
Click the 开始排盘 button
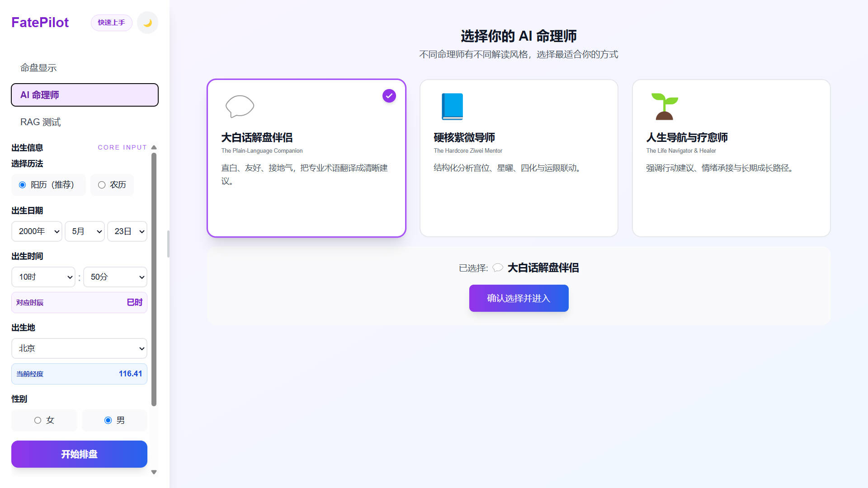79,454
